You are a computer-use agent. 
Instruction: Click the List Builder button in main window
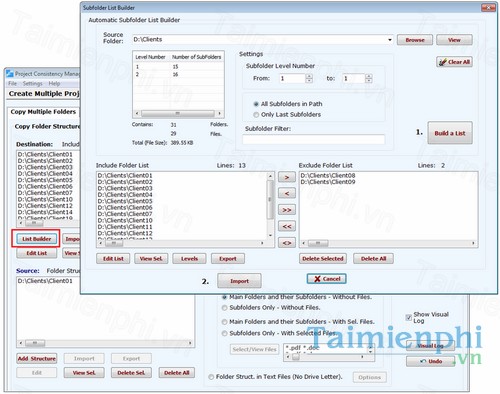click(37, 239)
